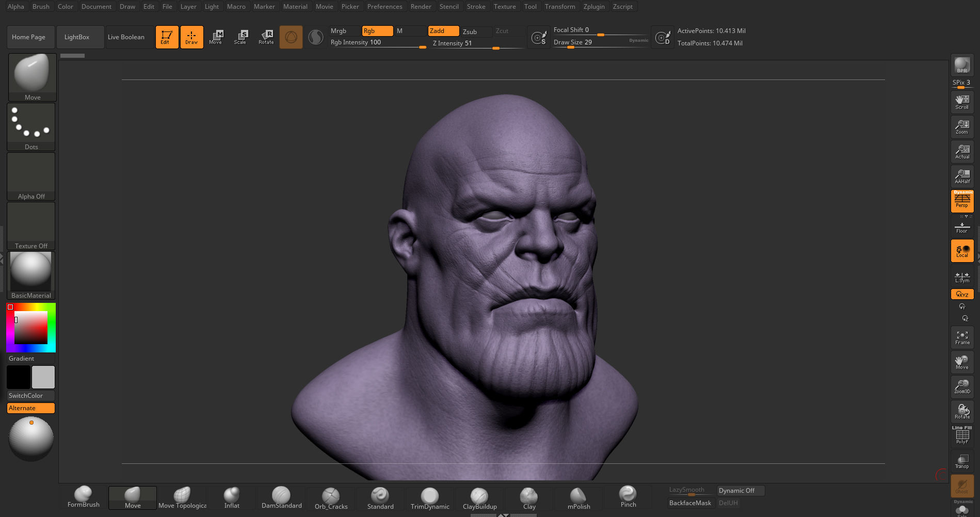Click the Alternate button
This screenshot has width=980, height=517.
coord(31,408)
